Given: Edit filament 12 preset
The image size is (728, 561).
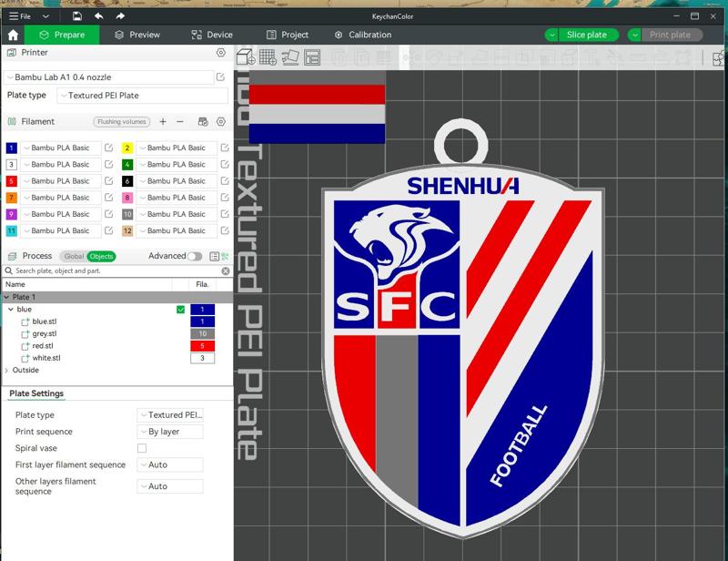Looking at the screenshot, I should coord(225,230).
